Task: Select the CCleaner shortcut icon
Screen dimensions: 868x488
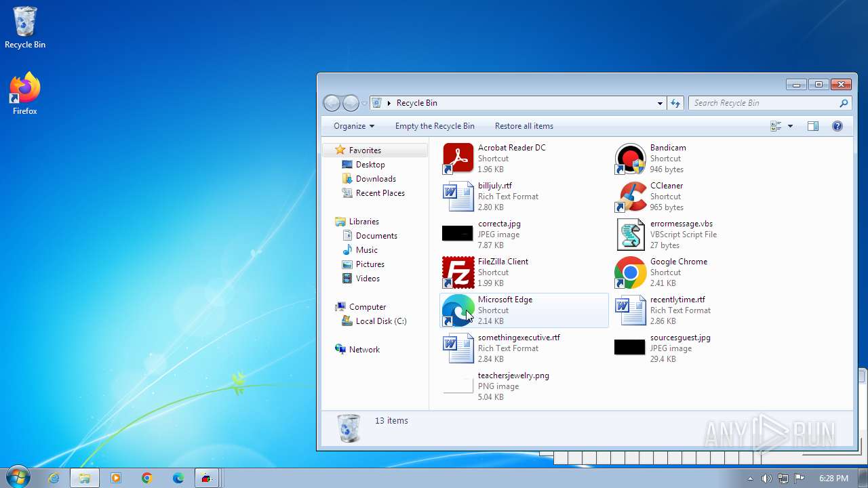Action: pyautogui.click(x=630, y=197)
